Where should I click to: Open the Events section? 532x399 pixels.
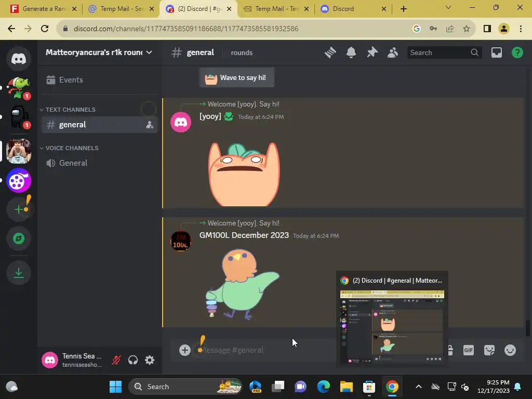tap(99, 79)
